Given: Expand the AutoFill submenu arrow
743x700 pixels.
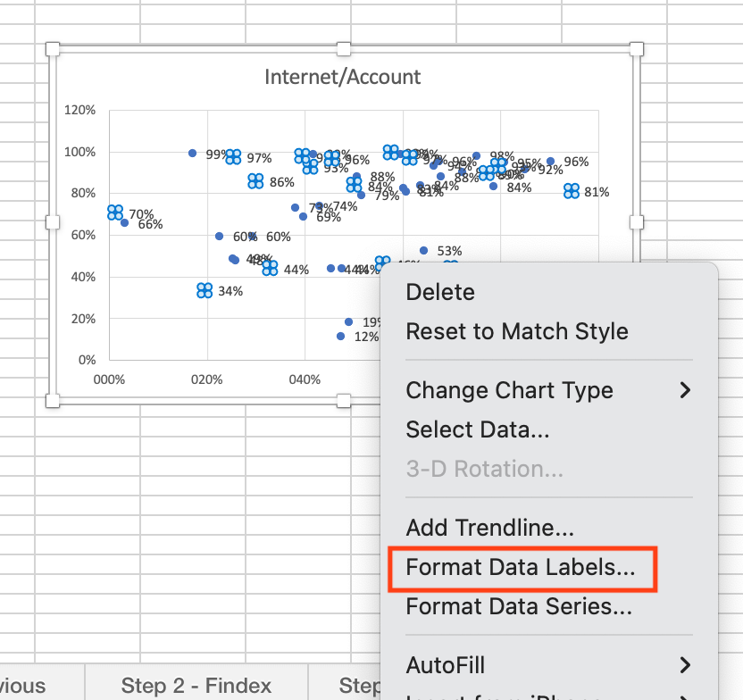Looking at the screenshot, I should click(685, 665).
